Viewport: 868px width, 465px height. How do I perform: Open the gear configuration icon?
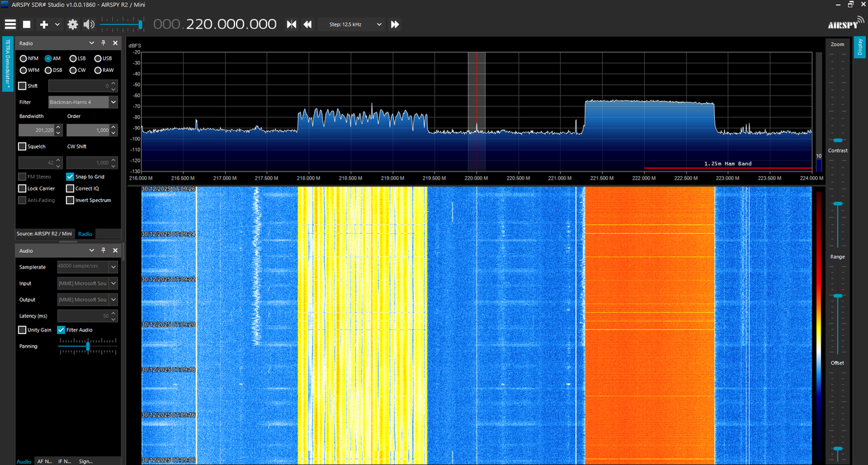73,24
